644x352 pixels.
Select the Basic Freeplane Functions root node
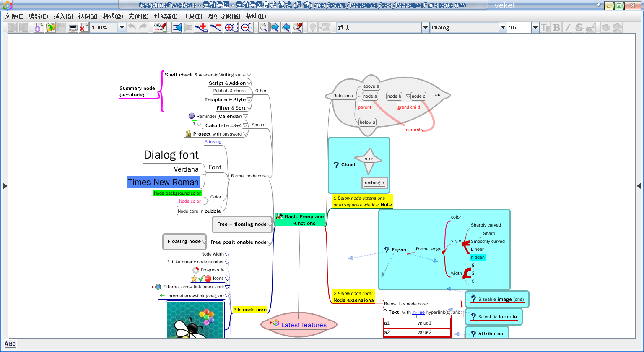[x=300, y=220]
